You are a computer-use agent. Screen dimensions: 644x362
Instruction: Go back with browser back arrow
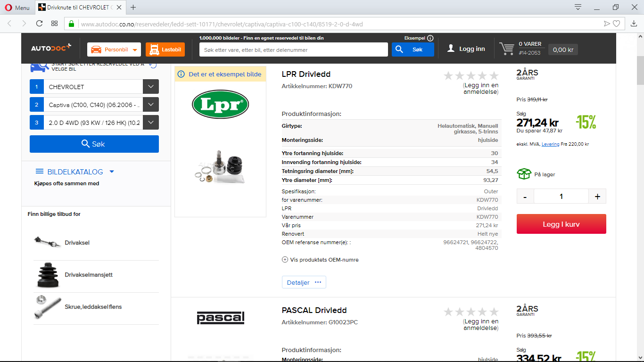(9, 24)
